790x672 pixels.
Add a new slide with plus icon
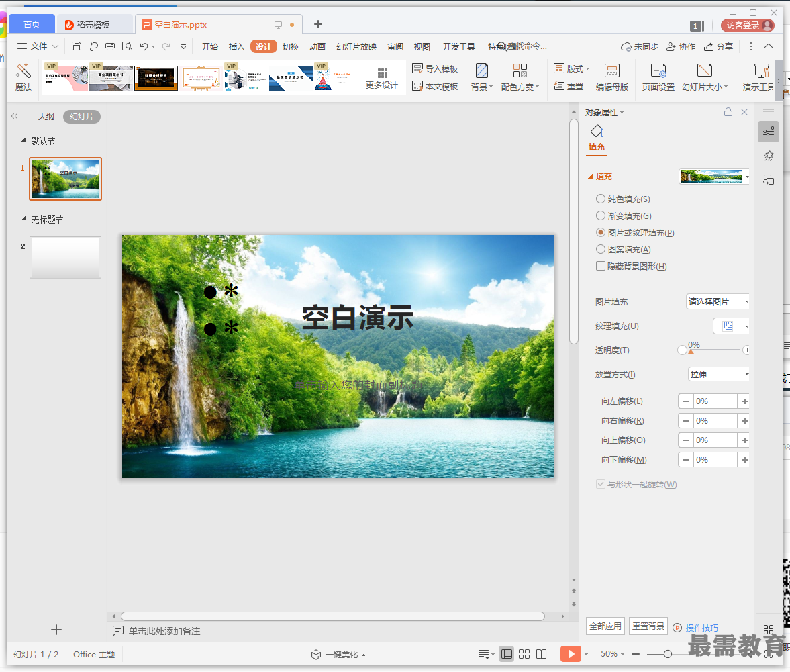56,630
